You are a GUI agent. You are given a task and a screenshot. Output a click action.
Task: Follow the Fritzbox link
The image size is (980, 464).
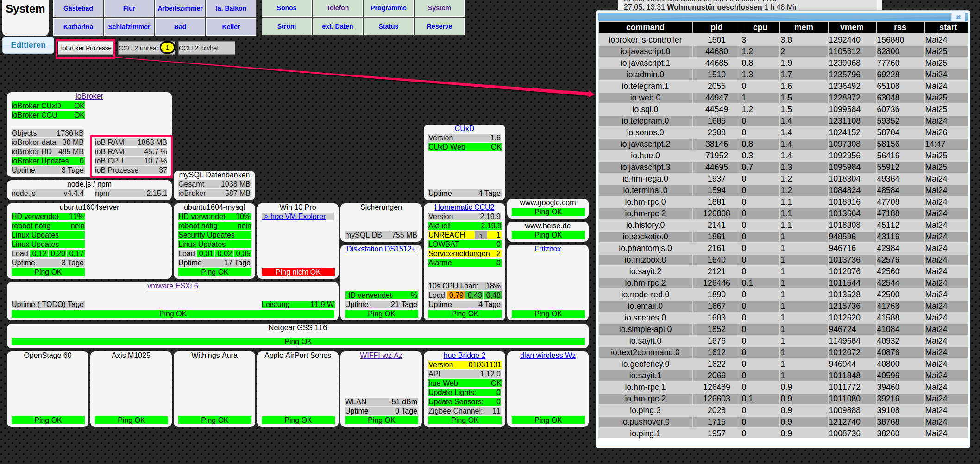[x=548, y=249]
